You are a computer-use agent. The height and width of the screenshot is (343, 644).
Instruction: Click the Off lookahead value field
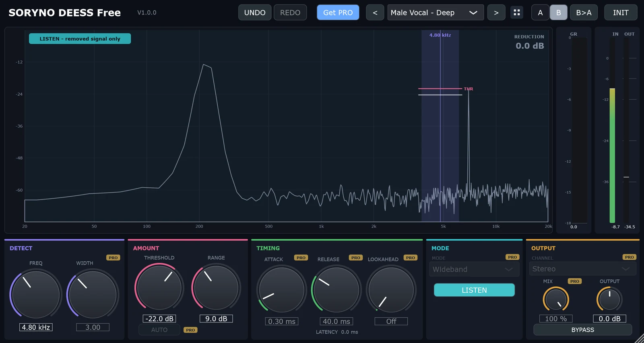click(391, 321)
